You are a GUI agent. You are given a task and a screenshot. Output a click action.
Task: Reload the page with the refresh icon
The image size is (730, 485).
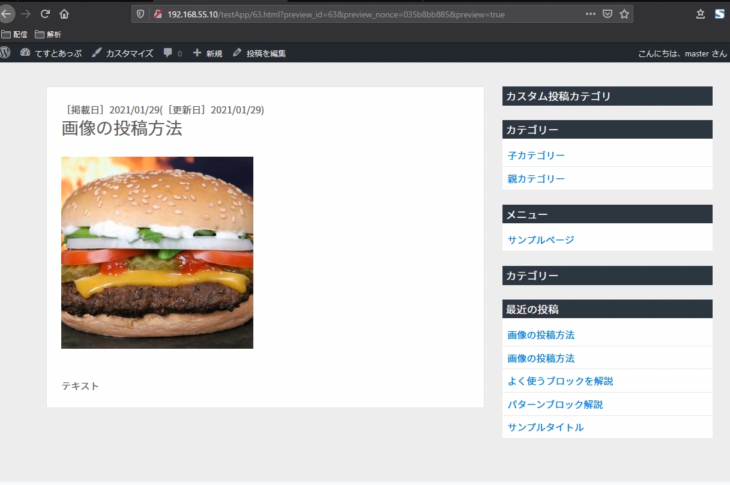tap(45, 14)
